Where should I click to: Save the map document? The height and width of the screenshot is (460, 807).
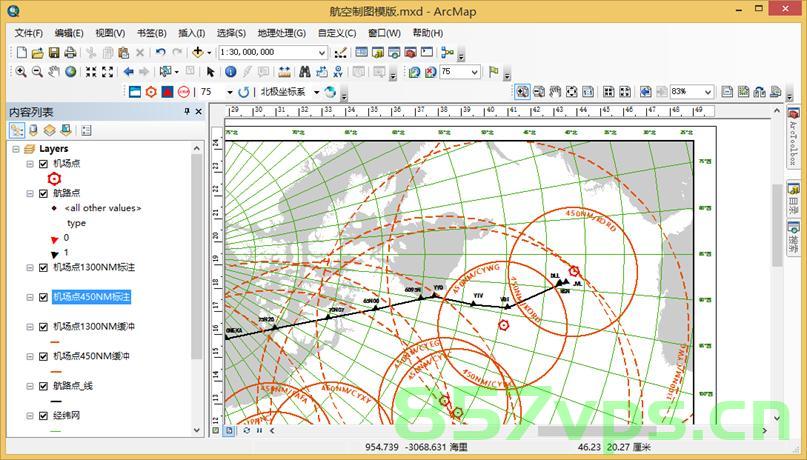point(54,52)
